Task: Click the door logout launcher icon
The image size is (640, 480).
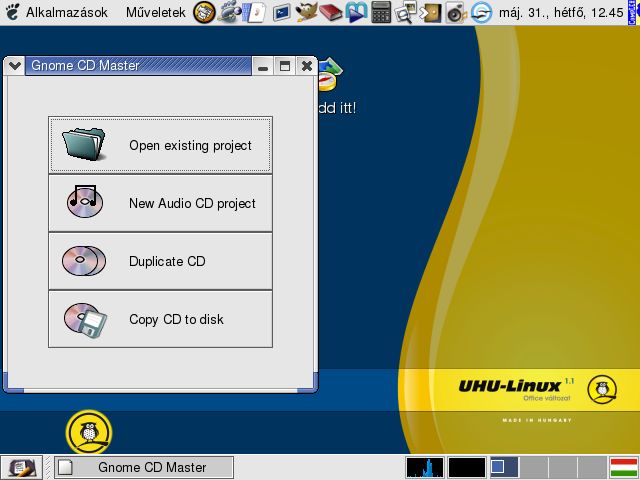Action: tap(431, 12)
